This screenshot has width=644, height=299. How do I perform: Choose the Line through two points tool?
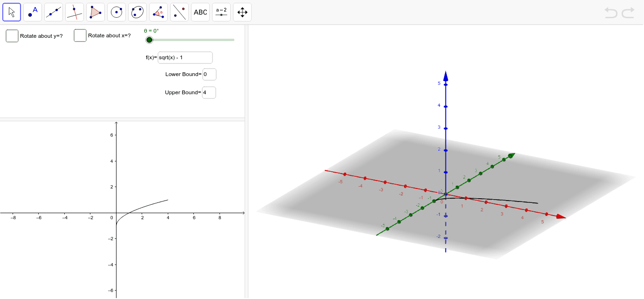coord(54,12)
